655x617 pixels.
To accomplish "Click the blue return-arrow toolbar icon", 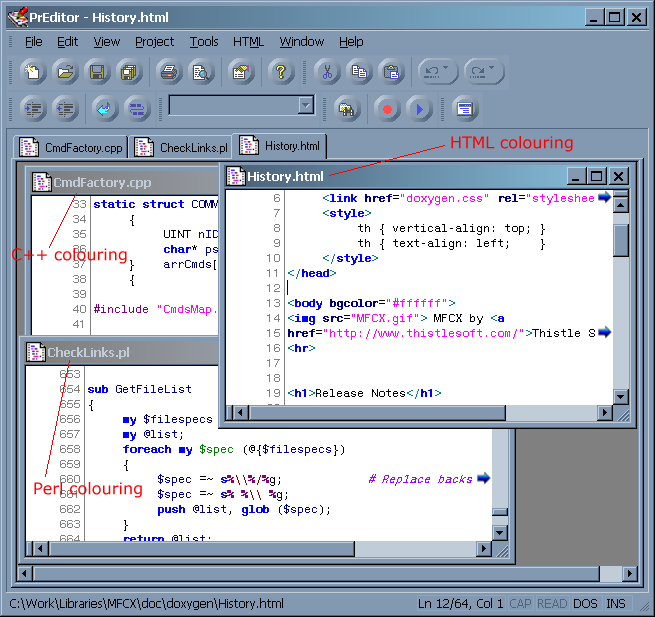I will coord(105,109).
